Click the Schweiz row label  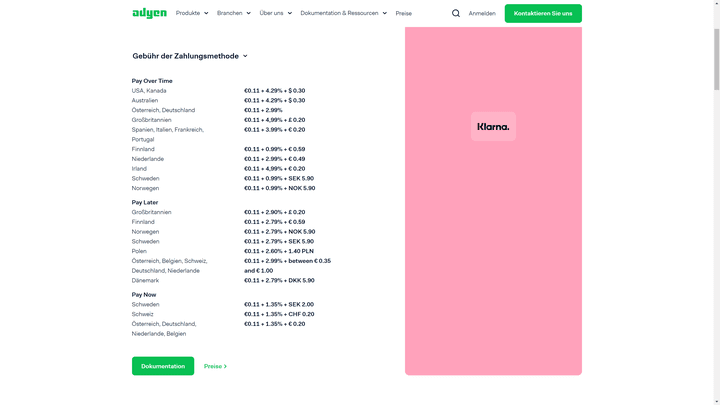(x=142, y=314)
